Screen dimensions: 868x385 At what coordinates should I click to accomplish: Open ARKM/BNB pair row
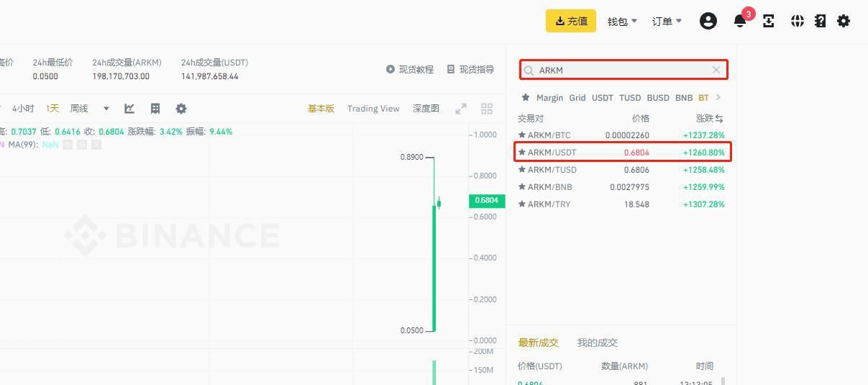click(621, 186)
